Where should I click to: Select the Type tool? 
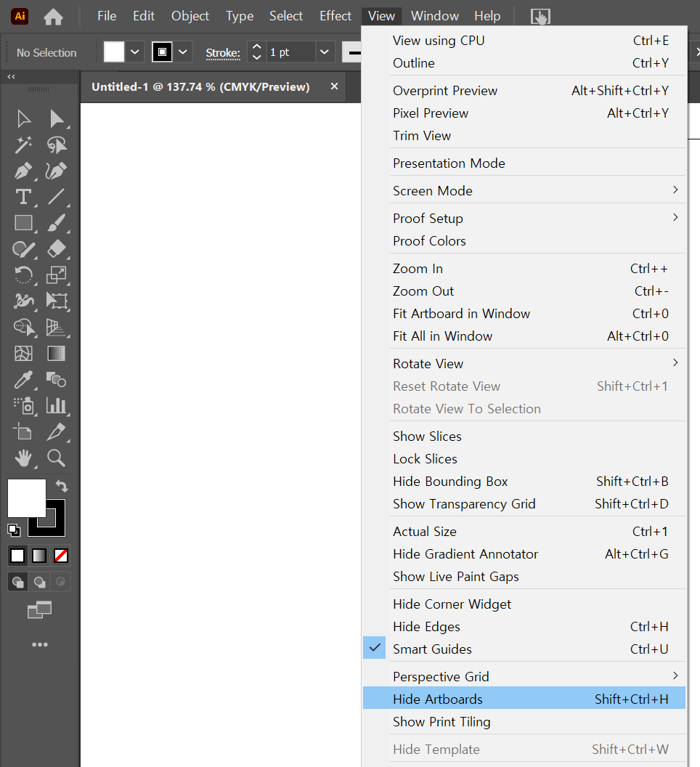tap(23, 197)
